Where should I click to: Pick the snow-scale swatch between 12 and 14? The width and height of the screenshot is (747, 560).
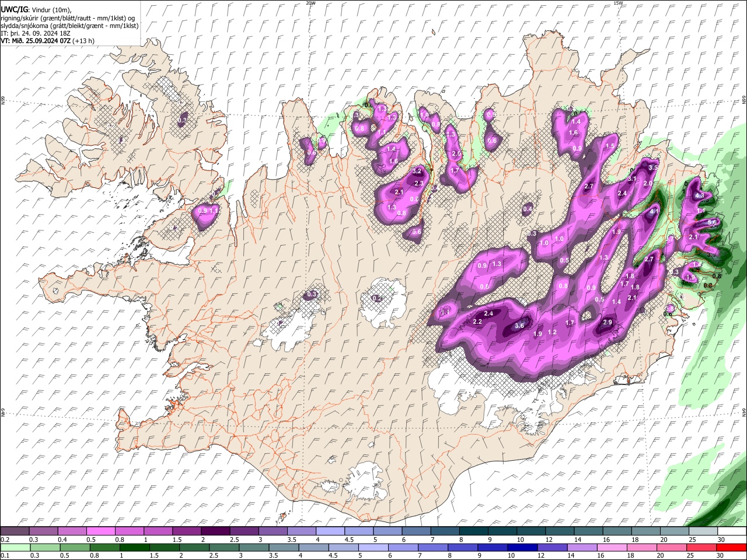click(560, 531)
